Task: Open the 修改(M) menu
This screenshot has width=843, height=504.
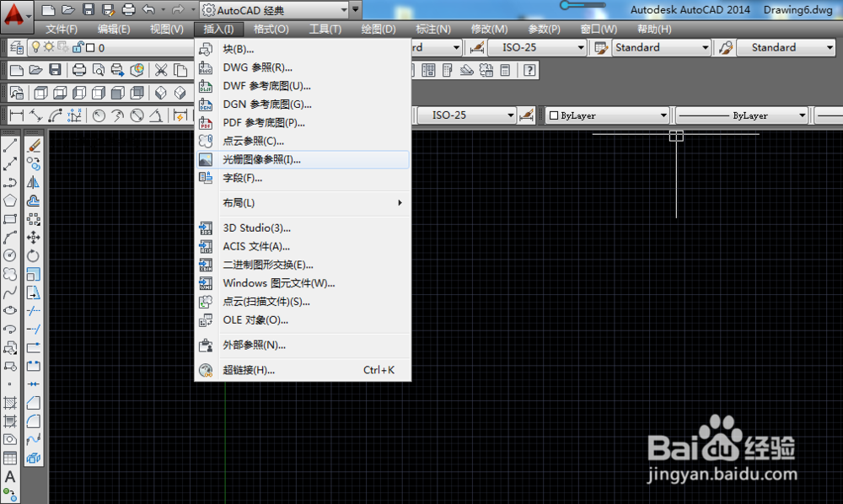Action: tap(489, 29)
